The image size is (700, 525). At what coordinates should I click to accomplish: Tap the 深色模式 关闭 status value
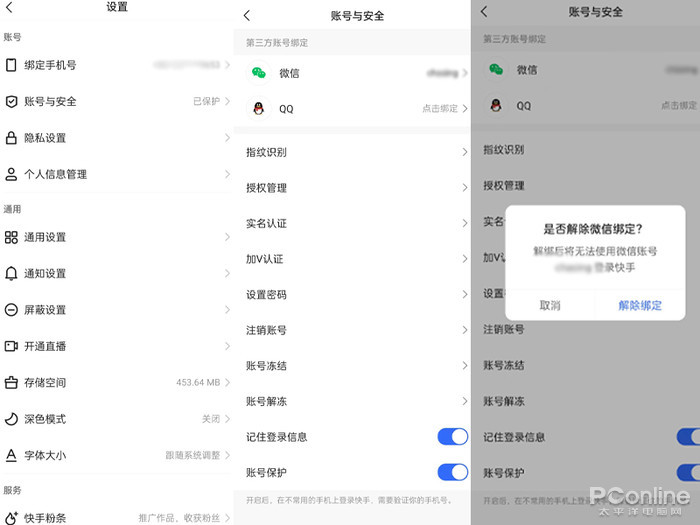tap(210, 419)
